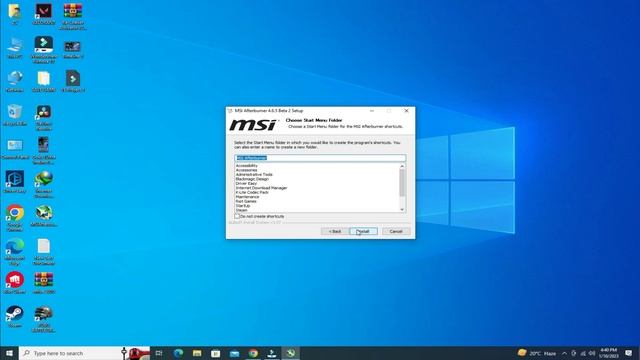Select the Internet Download Manager desktop shortcut

point(44,184)
